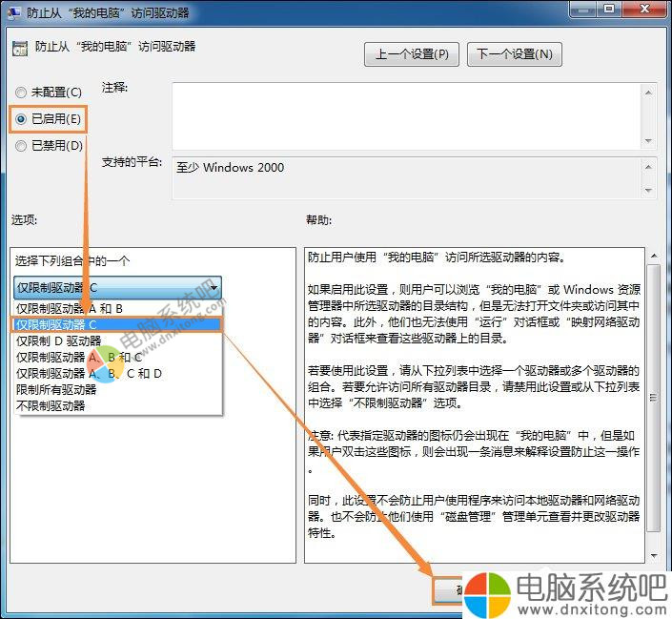The width and height of the screenshot is (672, 619).
Task: Click first help paragraph 防止用户使用 text
Action: point(437,258)
